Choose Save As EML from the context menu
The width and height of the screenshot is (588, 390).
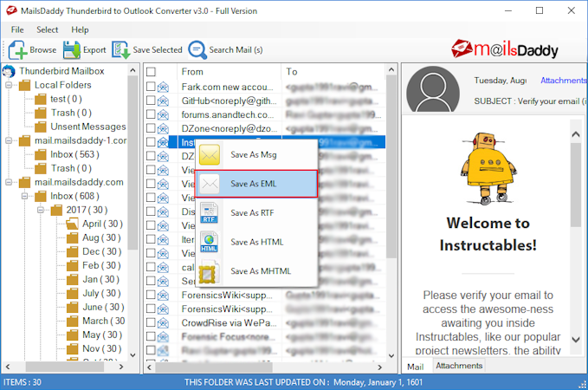(x=256, y=184)
